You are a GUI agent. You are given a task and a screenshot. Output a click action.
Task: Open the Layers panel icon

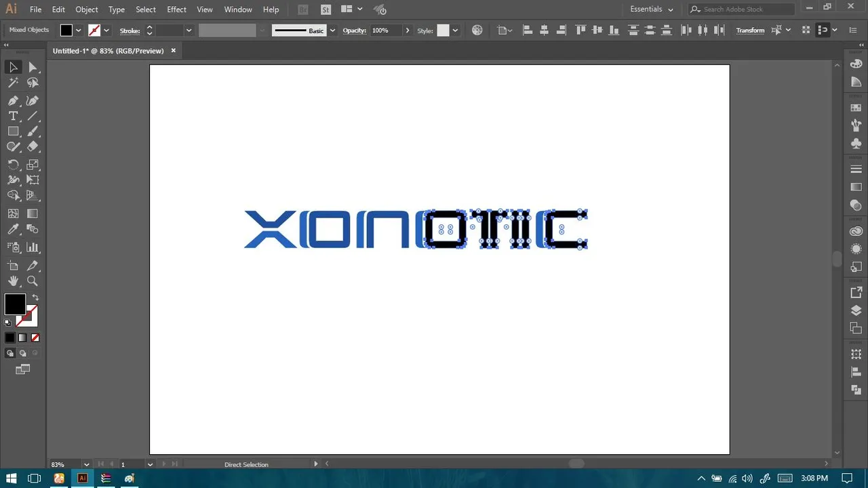pyautogui.click(x=856, y=310)
